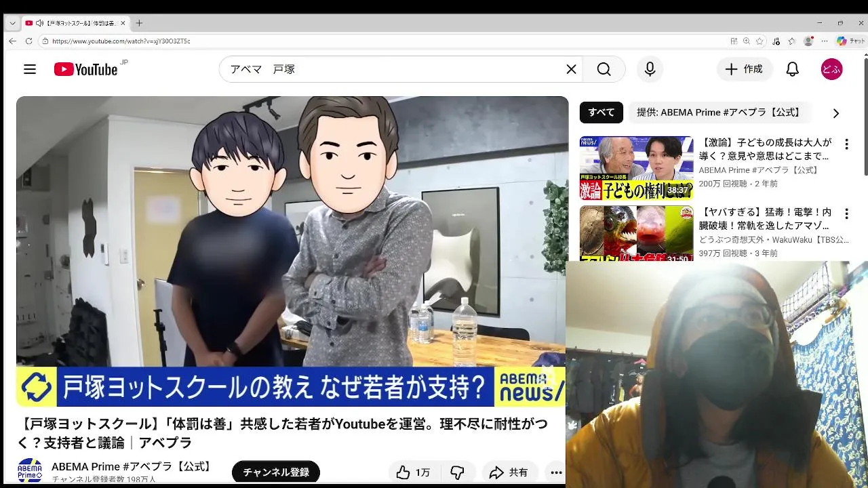Open notifications bell

[792, 69]
